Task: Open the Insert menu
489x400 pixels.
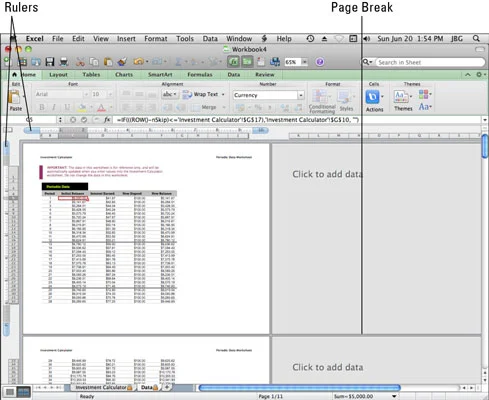Action: coord(126,39)
